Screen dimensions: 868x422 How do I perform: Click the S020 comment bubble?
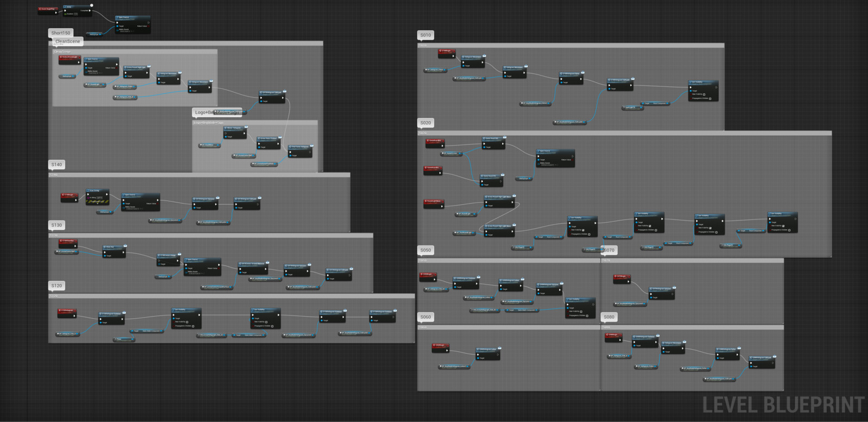tap(426, 123)
